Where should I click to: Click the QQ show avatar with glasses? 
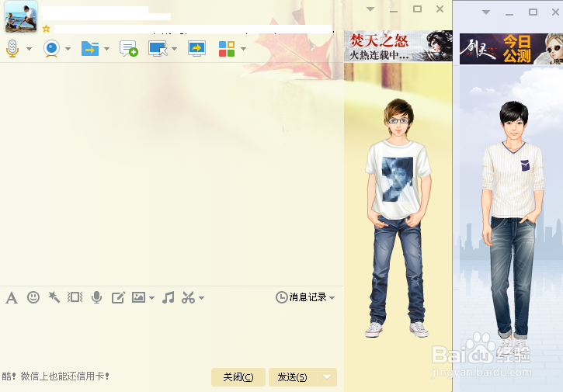[398, 218]
